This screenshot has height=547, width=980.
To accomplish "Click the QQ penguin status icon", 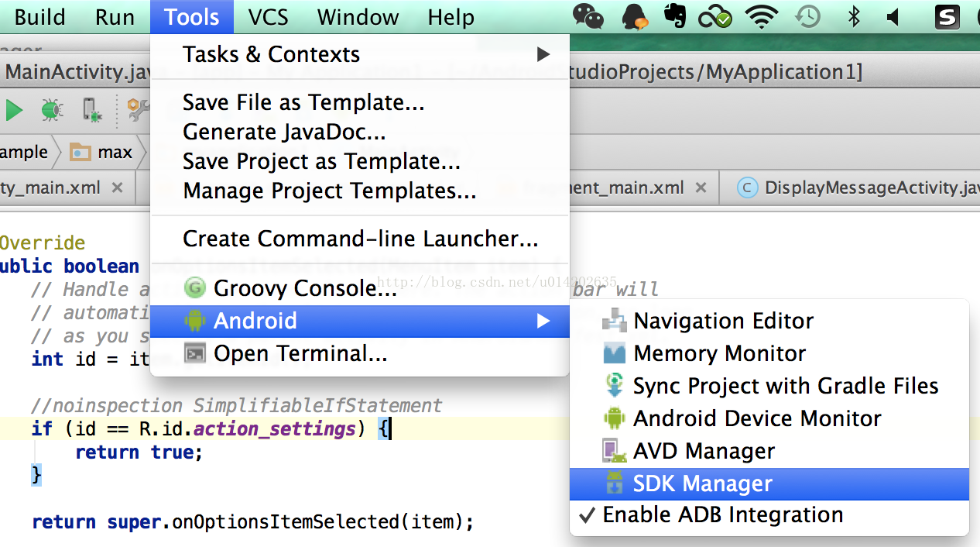I will tap(635, 16).
